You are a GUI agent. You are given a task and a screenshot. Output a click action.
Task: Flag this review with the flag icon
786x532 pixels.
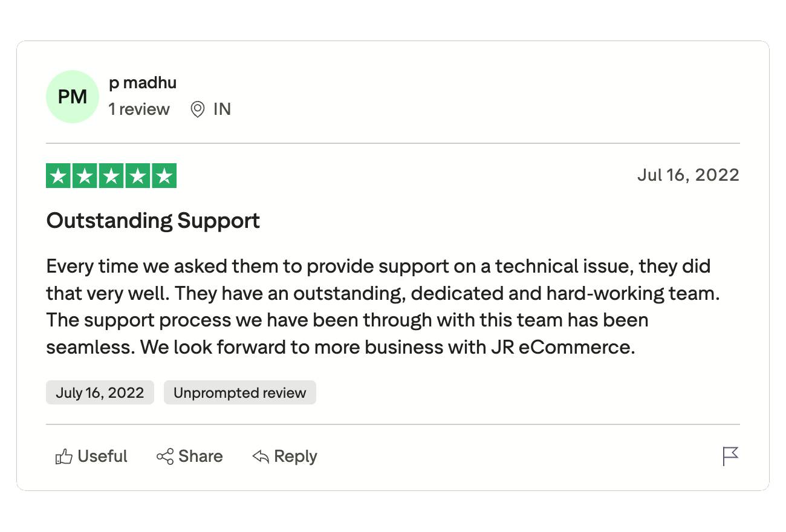click(x=730, y=456)
